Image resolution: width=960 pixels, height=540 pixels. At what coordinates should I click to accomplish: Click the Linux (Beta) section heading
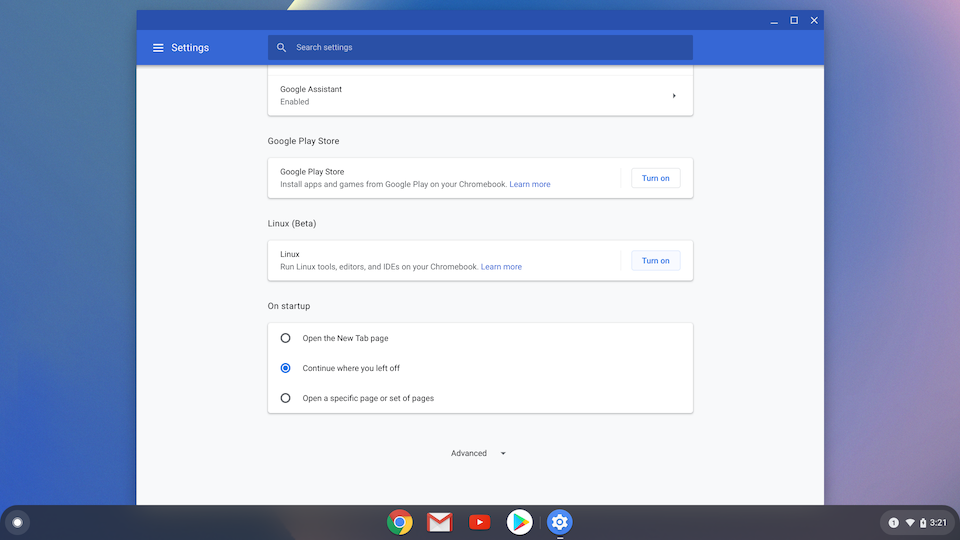292,223
